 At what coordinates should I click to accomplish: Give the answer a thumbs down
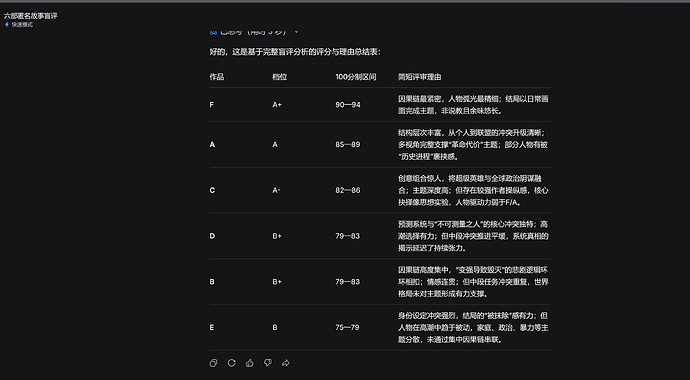tap(268, 363)
